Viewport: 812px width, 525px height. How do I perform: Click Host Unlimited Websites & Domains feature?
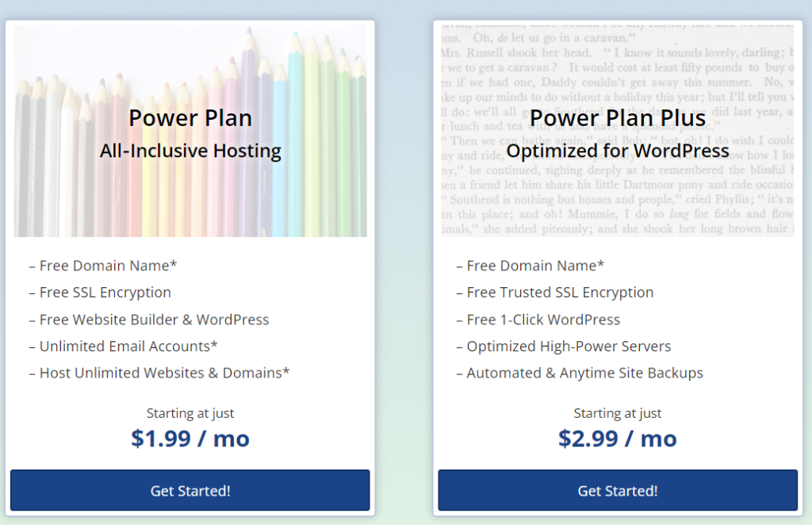[x=164, y=373]
